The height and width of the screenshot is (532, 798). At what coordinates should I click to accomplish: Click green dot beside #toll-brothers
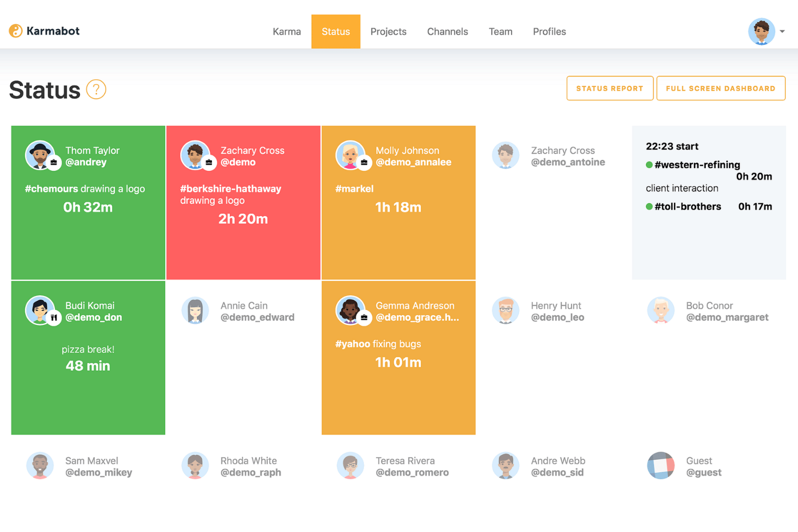coord(649,206)
